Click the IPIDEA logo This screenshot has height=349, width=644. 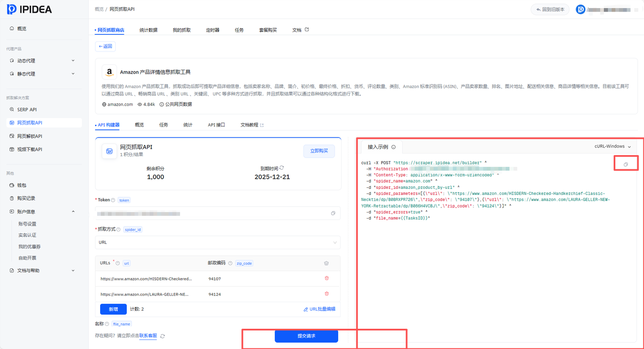pyautogui.click(x=29, y=9)
